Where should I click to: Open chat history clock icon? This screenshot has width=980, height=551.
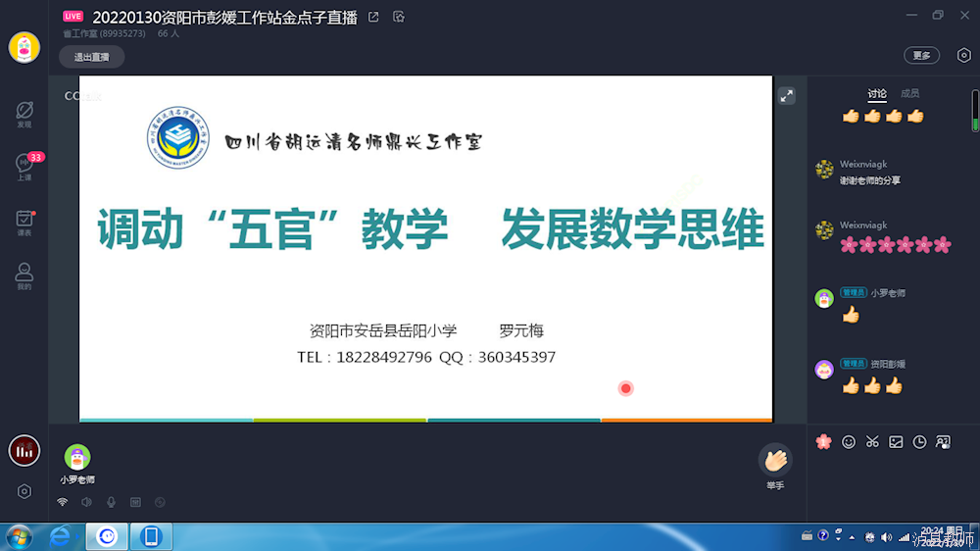pyautogui.click(x=919, y=442)
